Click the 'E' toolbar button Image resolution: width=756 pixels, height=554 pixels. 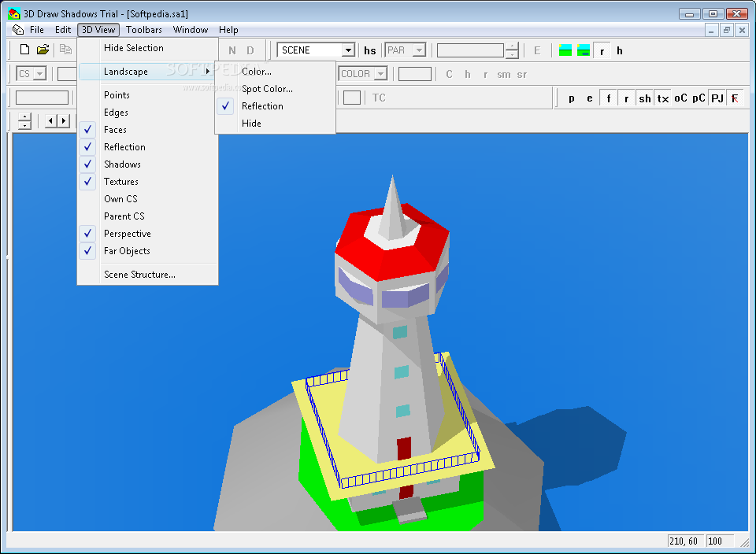[x=537, y=50]
